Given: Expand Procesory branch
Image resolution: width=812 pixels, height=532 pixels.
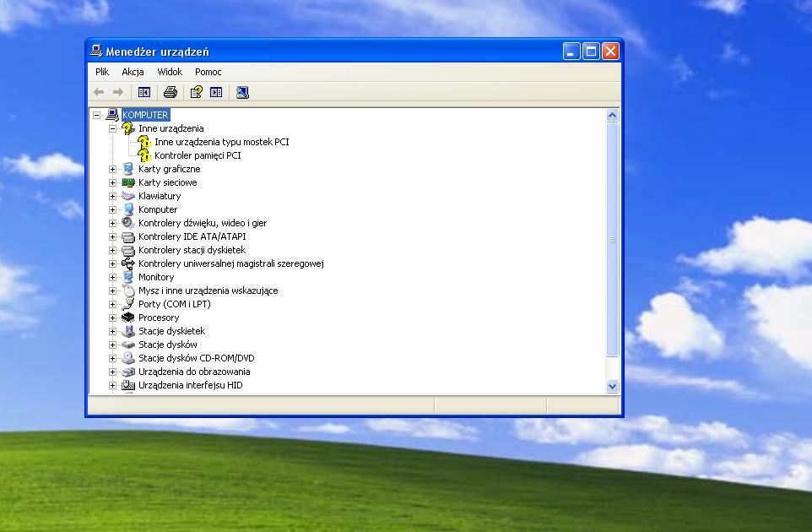Looking at the screenshot, I should click(x=112, y=318).
